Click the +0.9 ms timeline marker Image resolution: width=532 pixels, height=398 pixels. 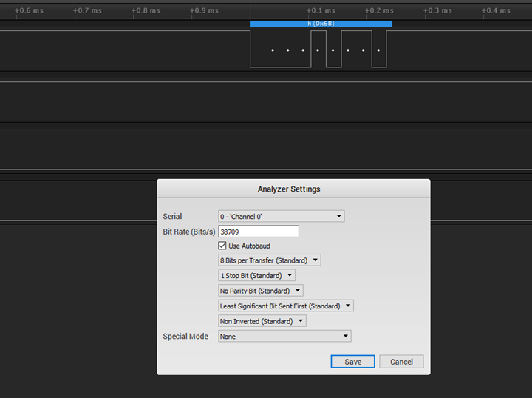pyautogui.click(x=204, y=11)
